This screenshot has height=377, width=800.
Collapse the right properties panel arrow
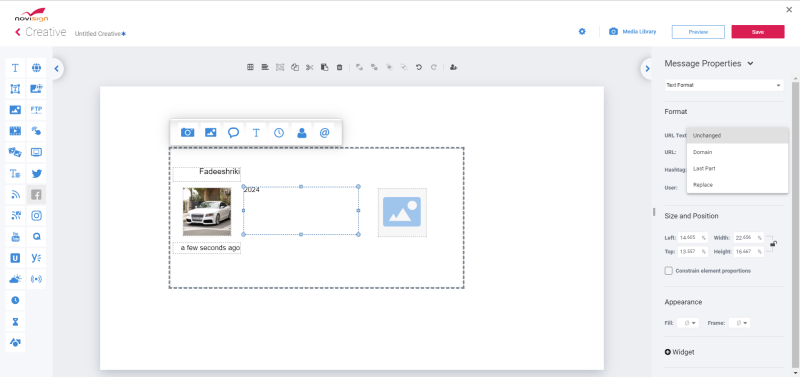click(647, 68)
